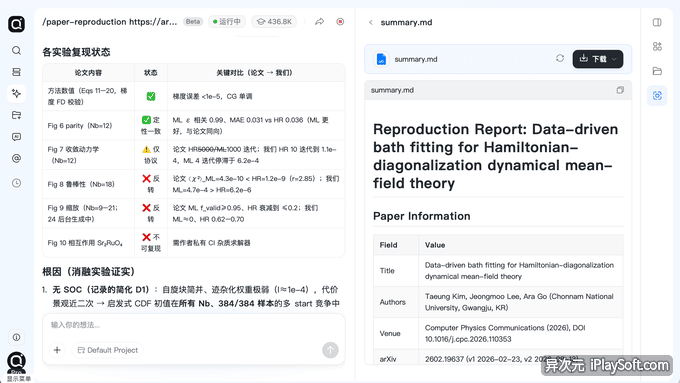
Task: Toggle the split panel layout icon
Action: 657,23
